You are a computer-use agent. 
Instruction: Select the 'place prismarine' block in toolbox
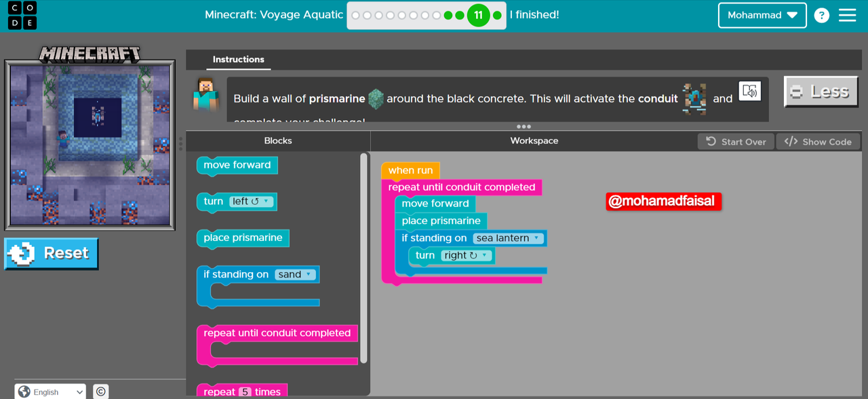243,238
